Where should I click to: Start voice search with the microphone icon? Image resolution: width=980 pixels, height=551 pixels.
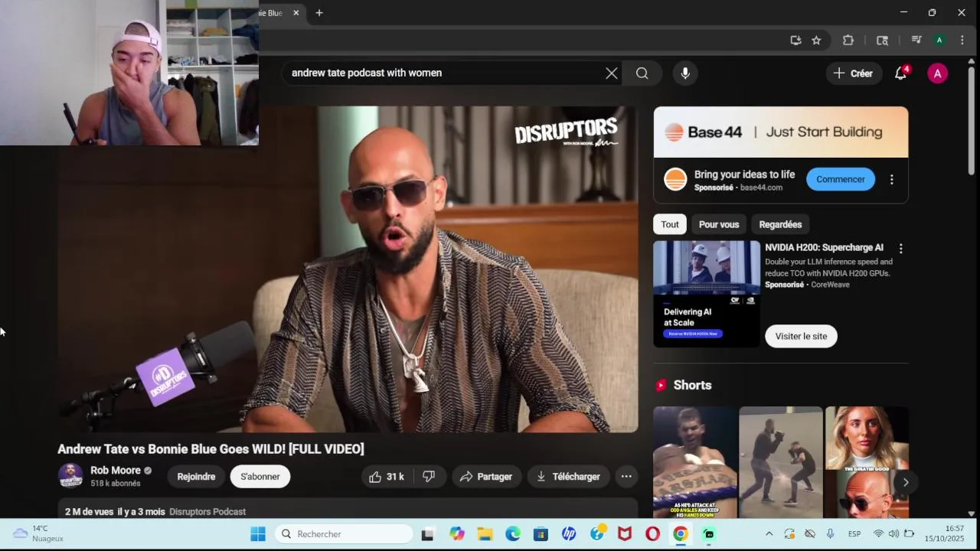685,73
